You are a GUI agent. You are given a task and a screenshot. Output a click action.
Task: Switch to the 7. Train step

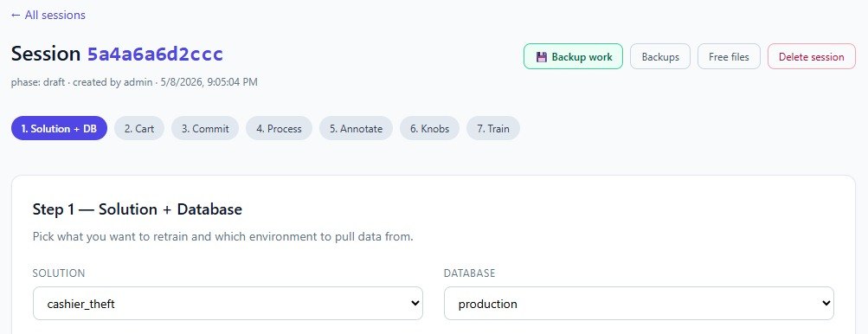click(x=493, y=129)
